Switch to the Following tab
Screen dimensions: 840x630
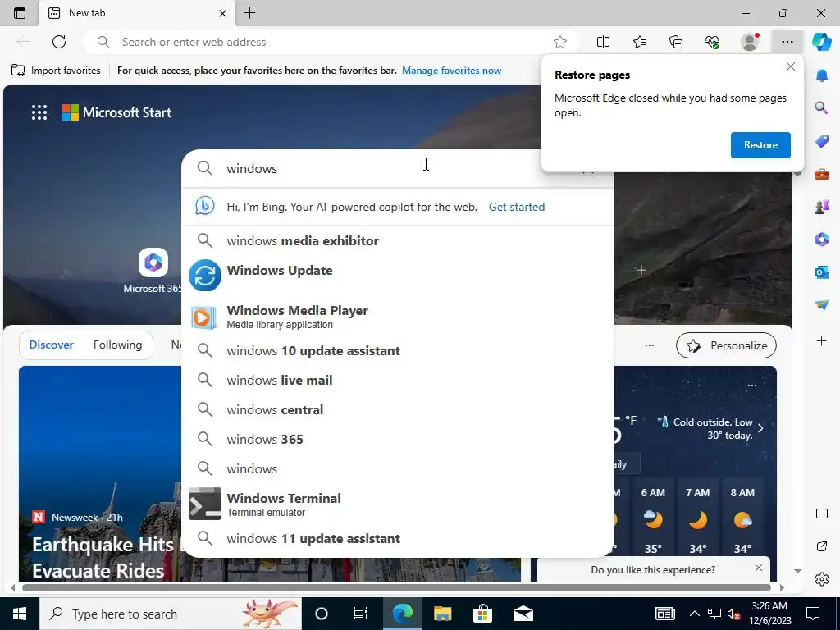(117, 345)
